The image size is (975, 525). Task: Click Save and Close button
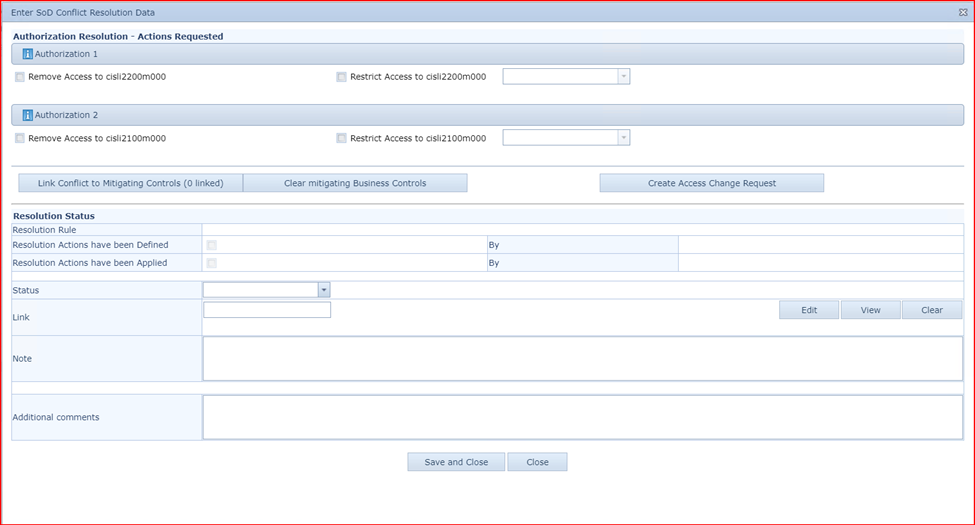455,462
